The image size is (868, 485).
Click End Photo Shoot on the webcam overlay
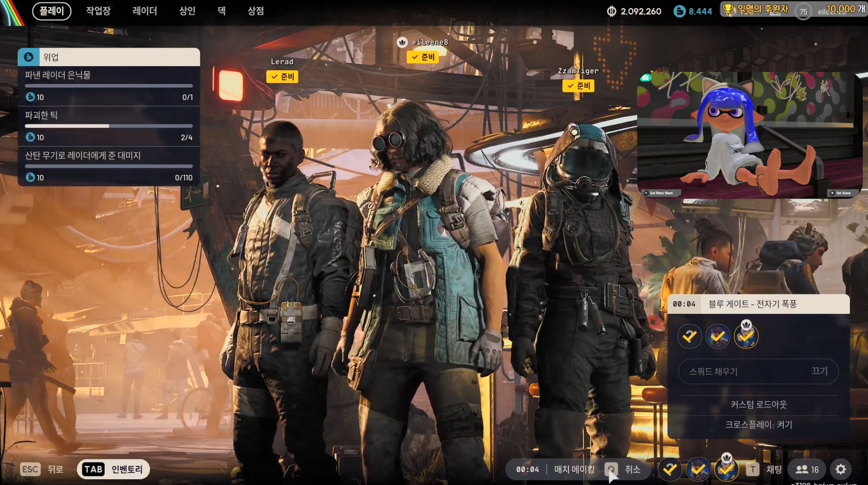pos(661,193)
